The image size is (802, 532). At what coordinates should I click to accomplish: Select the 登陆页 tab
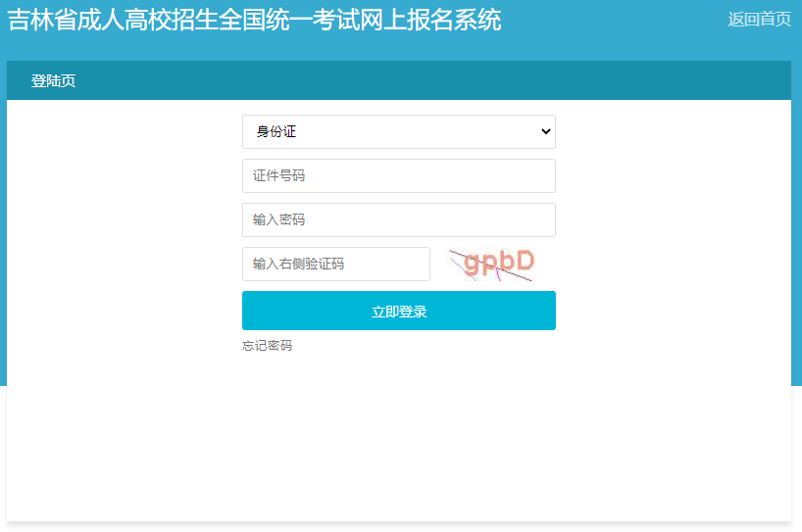[53, 81]
